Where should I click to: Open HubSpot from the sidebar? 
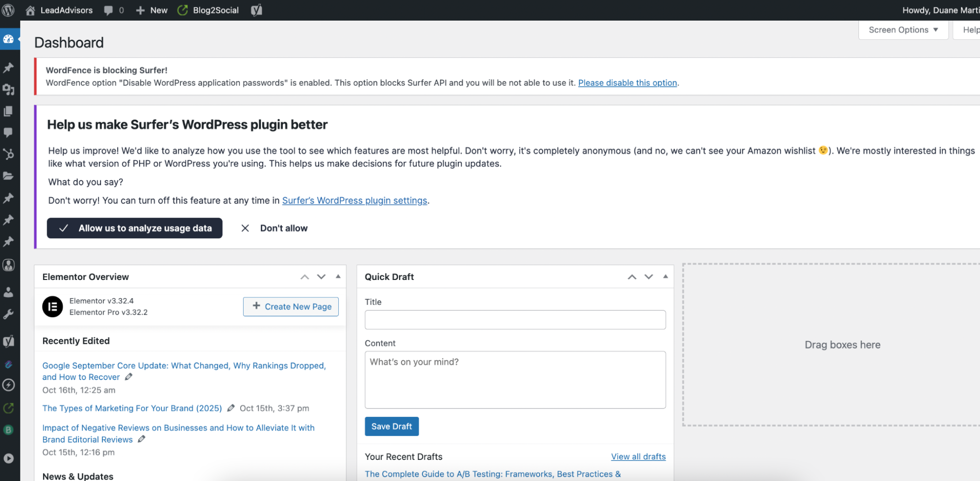pyautogui.click(x=8, y=154)
